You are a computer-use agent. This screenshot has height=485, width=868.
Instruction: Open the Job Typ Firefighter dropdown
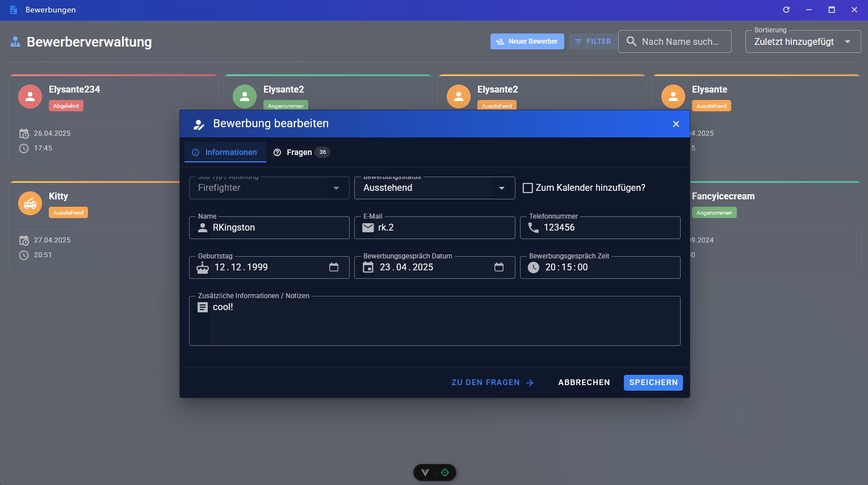336,188
